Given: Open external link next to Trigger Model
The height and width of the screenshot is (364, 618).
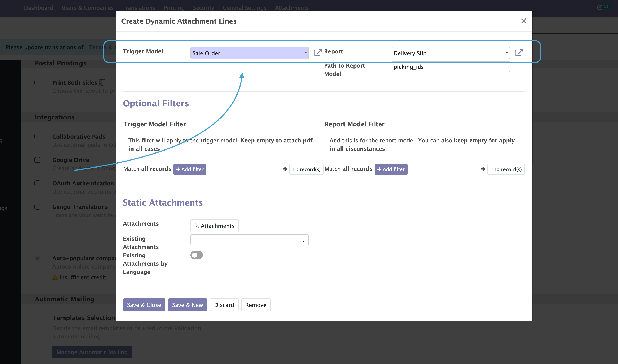Looking at the screenshot, I should coord(318,53).
